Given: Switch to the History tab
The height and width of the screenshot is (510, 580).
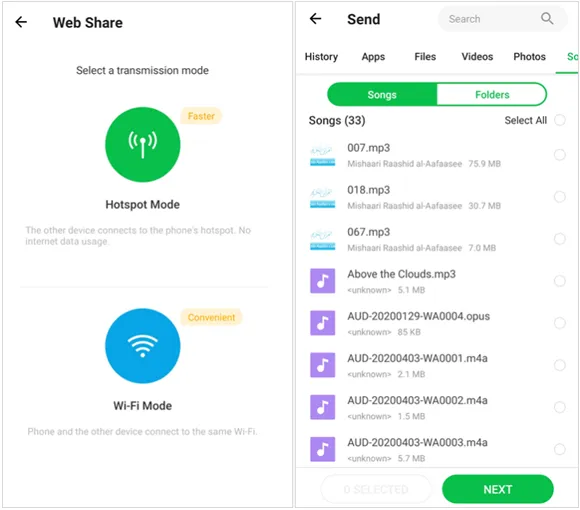Looking at the screenshot, I should pos(321,57).
